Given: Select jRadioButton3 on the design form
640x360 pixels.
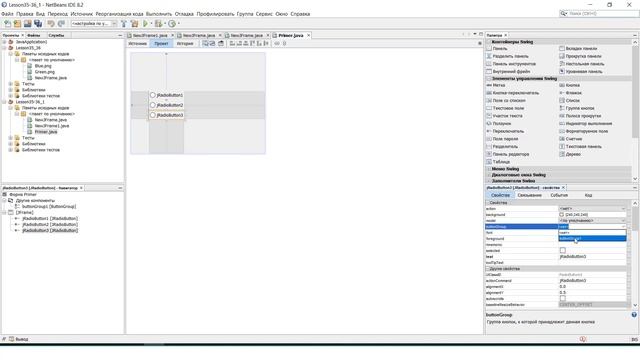Looking at the screenshot, I should pos(166,115).
